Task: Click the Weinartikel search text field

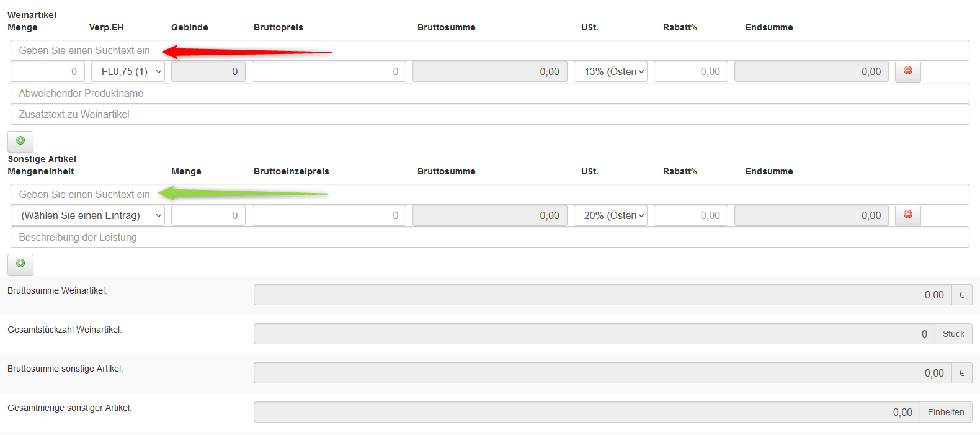Action: click(489, 51)
